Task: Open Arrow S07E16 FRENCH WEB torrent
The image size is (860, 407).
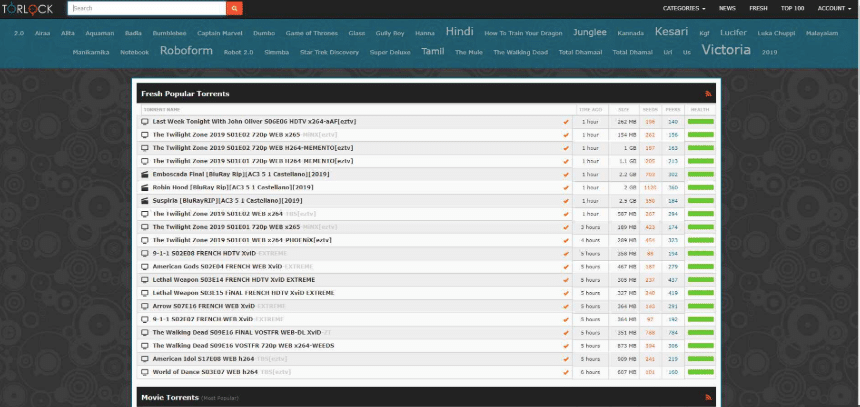Action: [219, 306]
